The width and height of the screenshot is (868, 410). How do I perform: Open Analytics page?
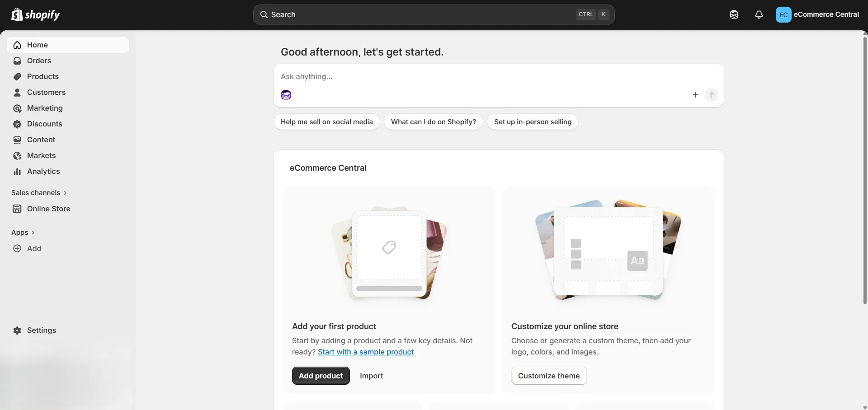pos(68,172)
